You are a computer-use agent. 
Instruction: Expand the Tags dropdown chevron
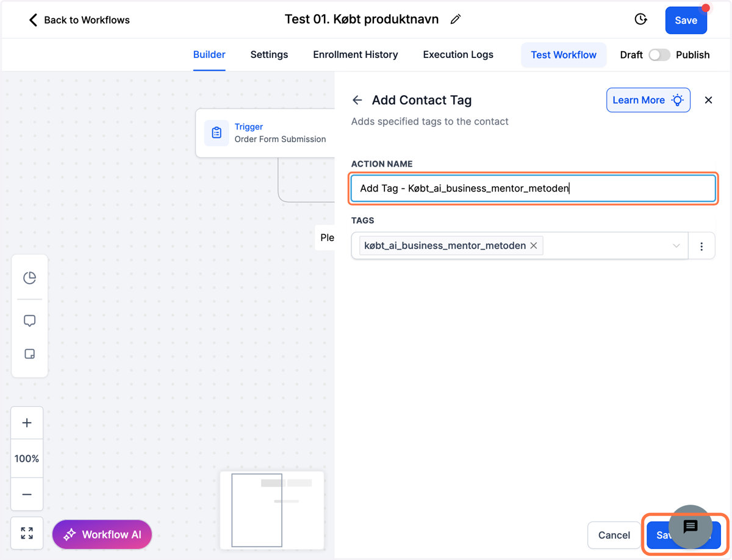(676, 246)
